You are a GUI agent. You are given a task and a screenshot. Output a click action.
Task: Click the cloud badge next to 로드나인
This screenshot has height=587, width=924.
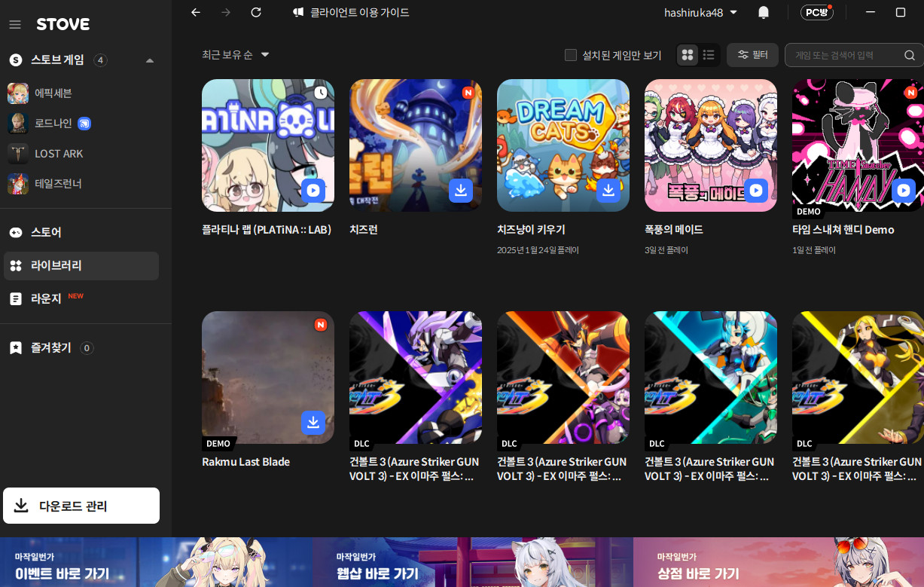click(84, 124)
